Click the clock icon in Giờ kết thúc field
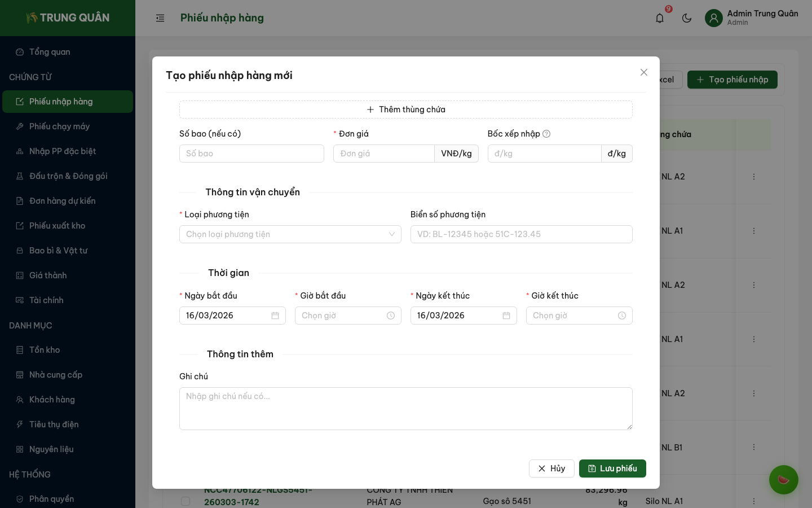Image resolution: width=812 pixels, height=508 pixels. coord(622,316)
